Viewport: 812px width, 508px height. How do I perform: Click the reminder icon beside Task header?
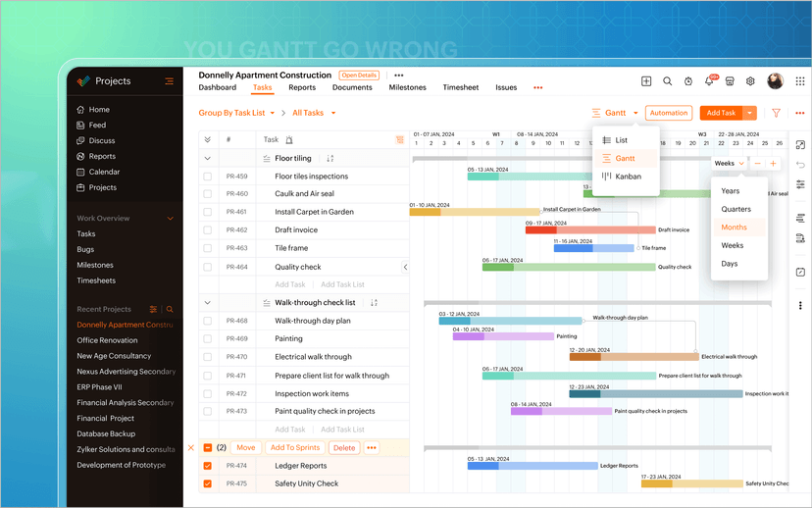click(x=289, y=140)
